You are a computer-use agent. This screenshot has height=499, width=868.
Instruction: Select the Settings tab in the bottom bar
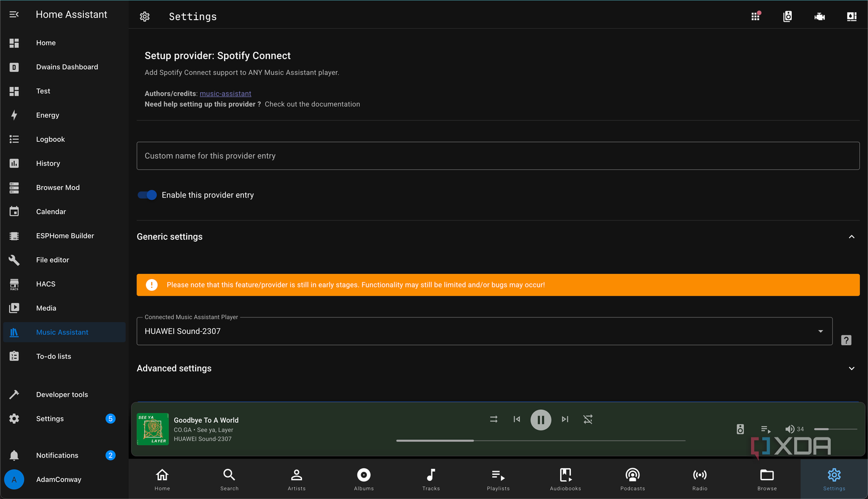(834, 479)
